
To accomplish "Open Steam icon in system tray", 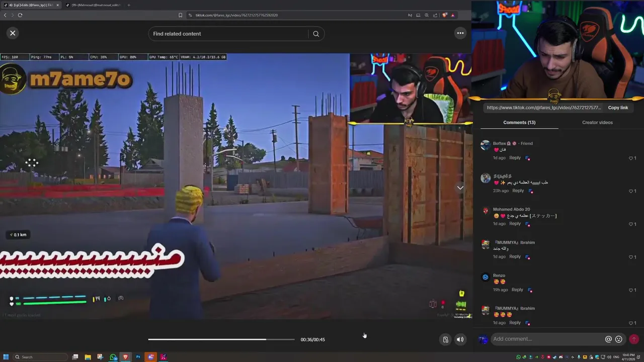I will coord(554,357).
